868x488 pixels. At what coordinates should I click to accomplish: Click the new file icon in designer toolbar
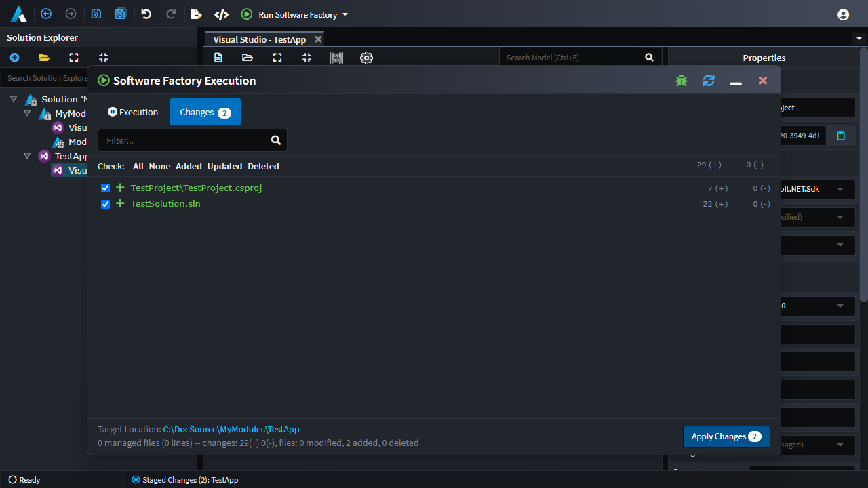(x=218, y=58)
